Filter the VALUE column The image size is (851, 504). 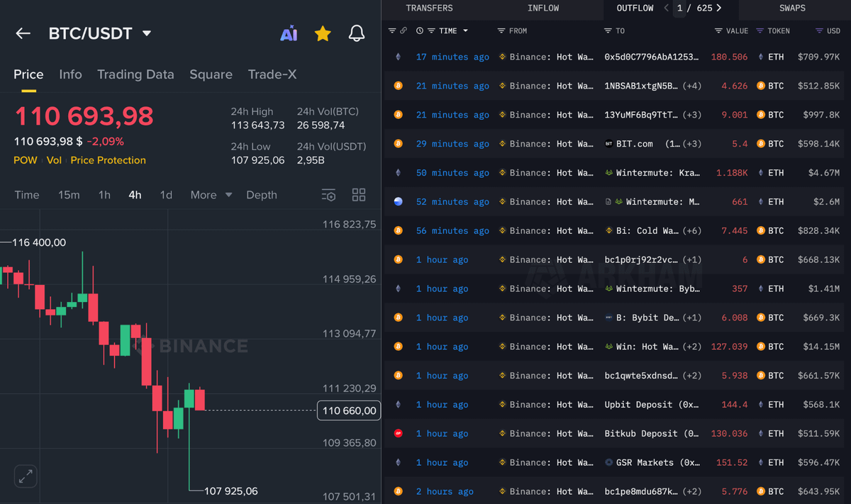719,31
